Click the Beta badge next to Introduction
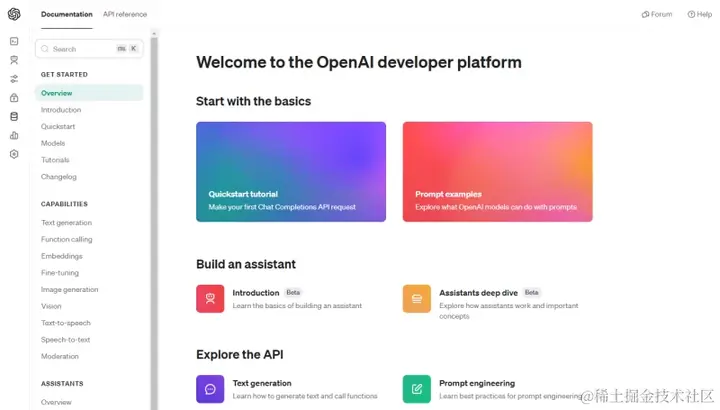 [293, 292]
